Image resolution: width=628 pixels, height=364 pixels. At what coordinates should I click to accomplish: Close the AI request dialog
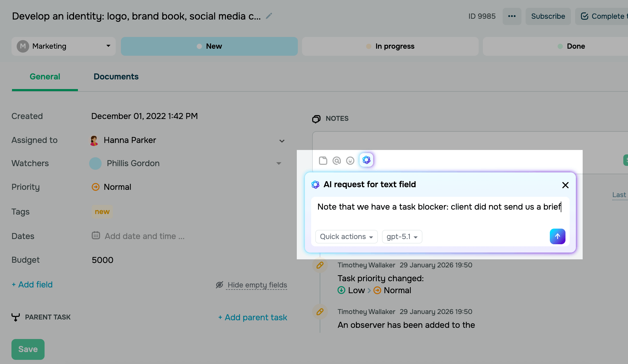(x=565, y=185)
